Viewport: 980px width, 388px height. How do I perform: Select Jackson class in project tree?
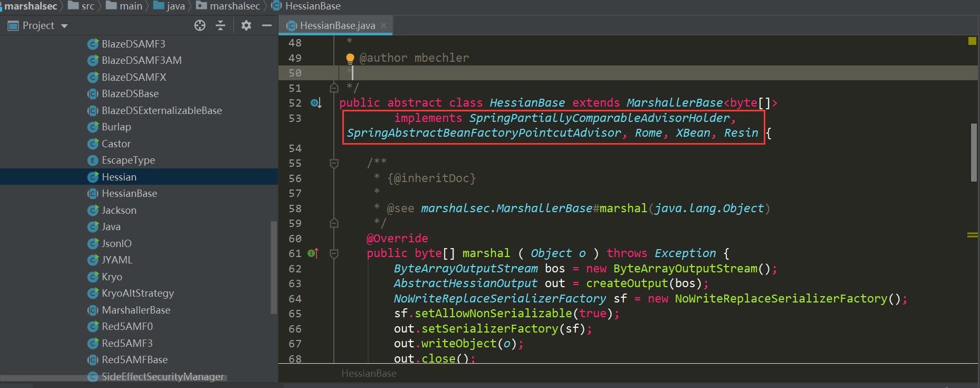[x=119, y=210]
